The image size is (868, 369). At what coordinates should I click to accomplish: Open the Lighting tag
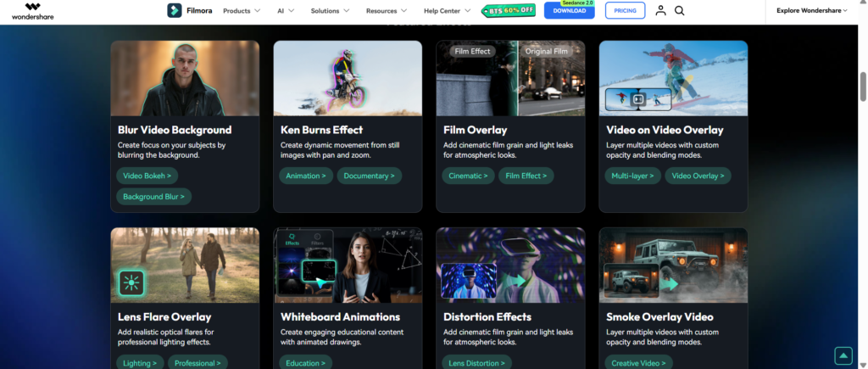coord(140,363)
